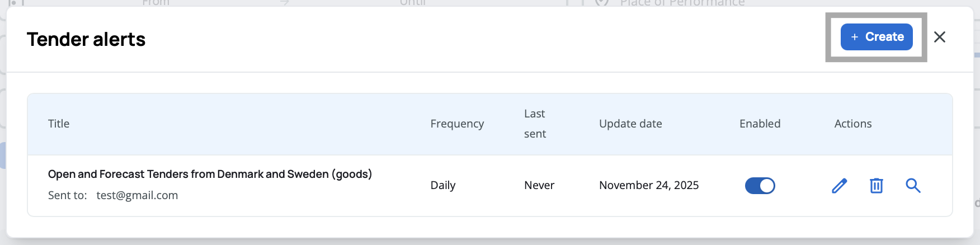Click the Place of Performance field behind dialog
The width and height of the screenshot is (980, 245).
tap(682, 3)
